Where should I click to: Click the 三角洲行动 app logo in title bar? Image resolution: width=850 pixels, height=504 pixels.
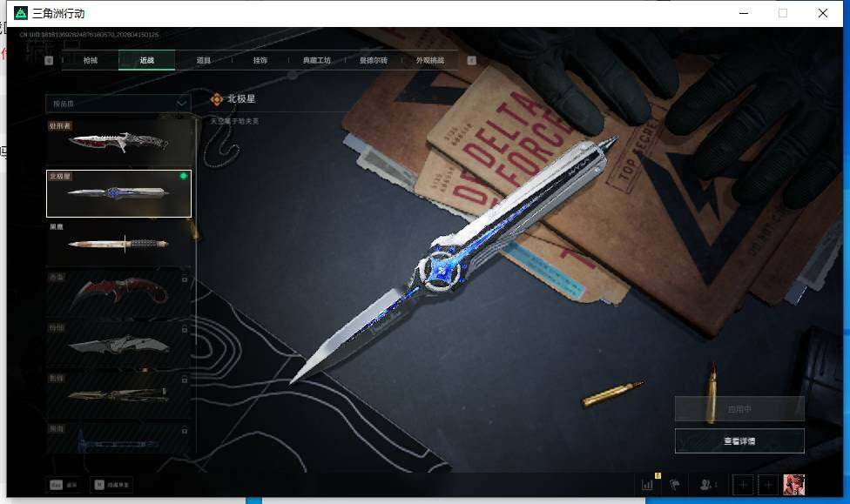click(21, 13)
